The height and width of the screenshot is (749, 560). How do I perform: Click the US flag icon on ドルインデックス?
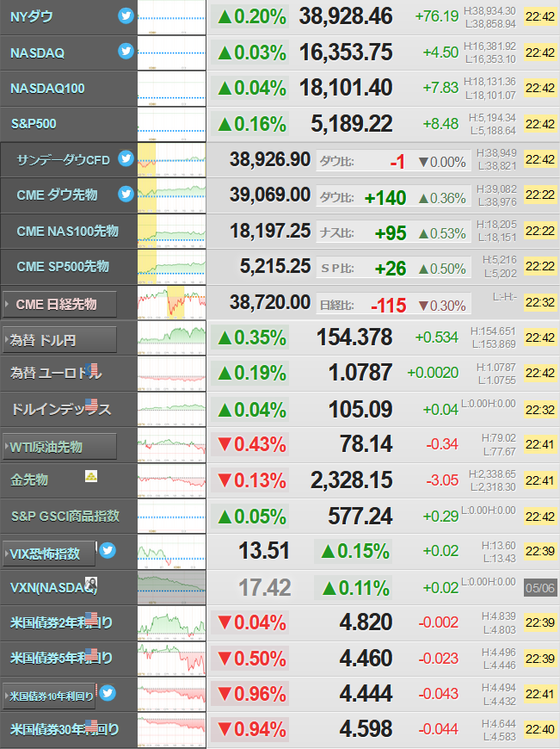[91, 405]
